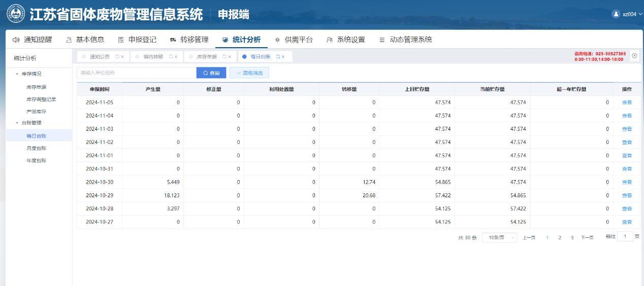644x286 pixels.
Task: Click the 查询 search button
Action: tap(211, 73)
